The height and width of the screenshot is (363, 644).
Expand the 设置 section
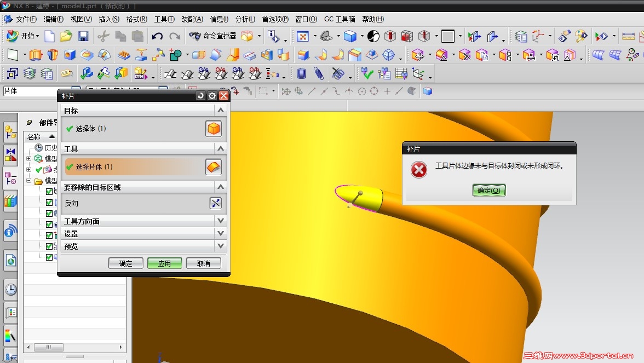coord(221,233)
